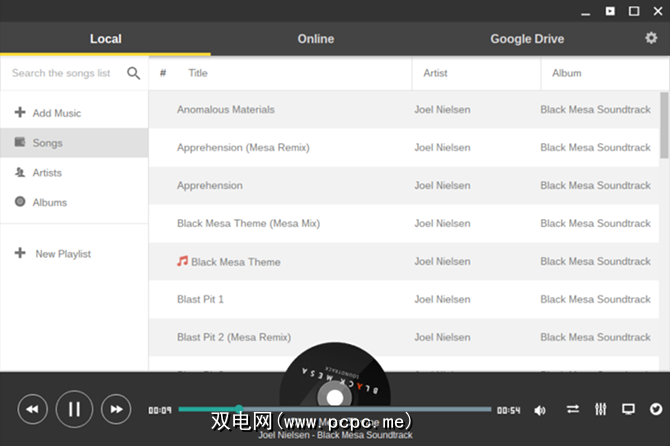Open the settings gear
This screenshot has width=670, height=446.
651,38
